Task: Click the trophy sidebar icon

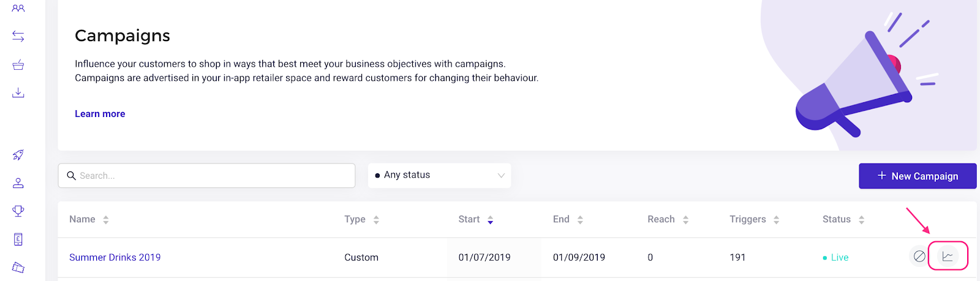Action: (x=18, y=211)
